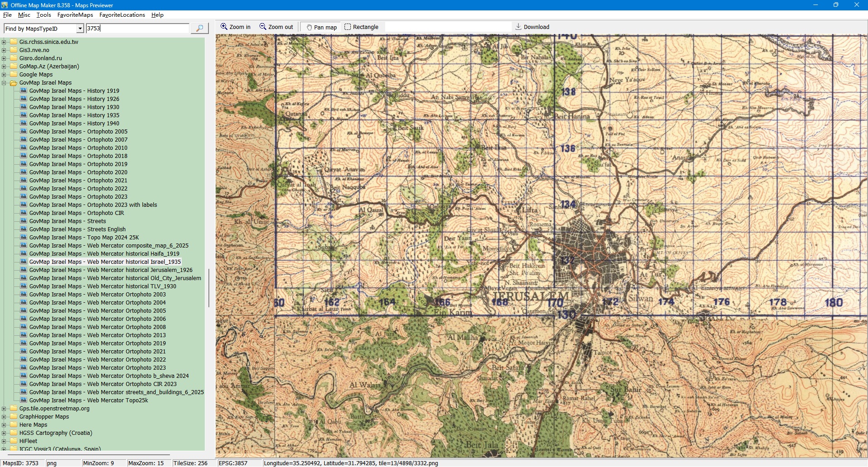
Task: Click the Download arrow icon
Action: pyautogui.click(x=518, y=27)
